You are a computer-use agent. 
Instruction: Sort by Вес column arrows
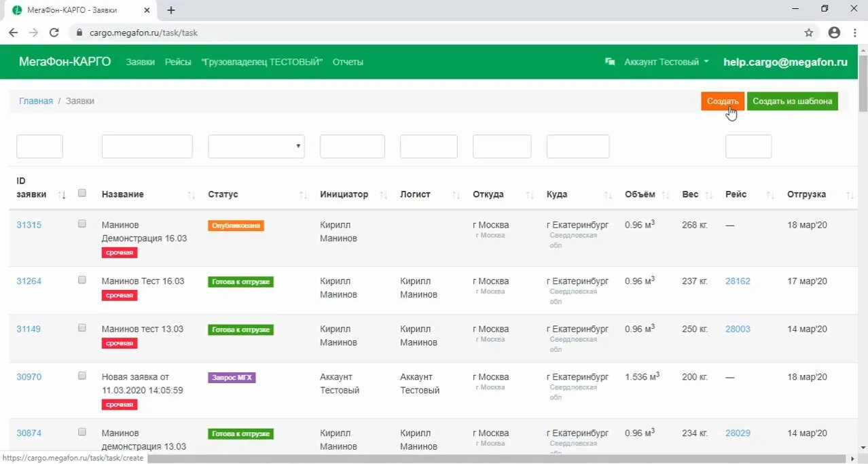[x=709, y=195]
